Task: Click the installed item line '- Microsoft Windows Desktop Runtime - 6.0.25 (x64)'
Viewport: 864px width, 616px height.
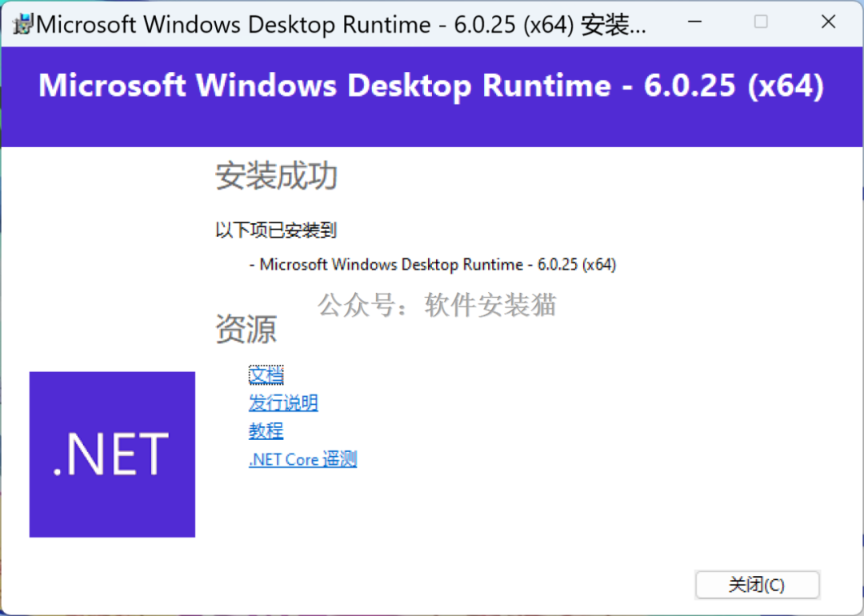Action: click(x=433, y=265)
